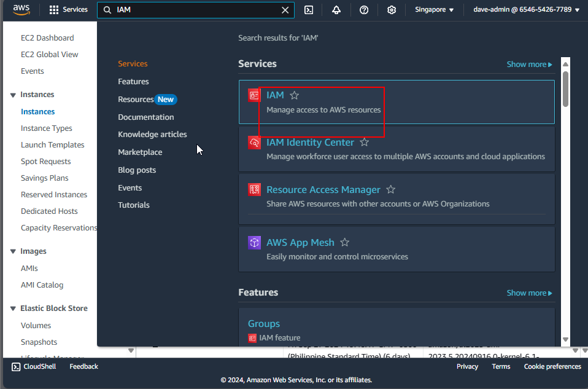Click the Resource Access Manager service icon
This screenshot has height=389, width=588.
point(254,190)
